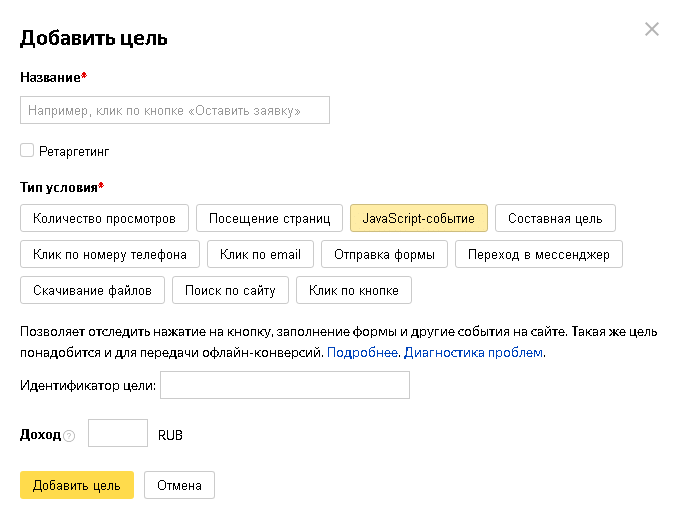Choose Переход в мессенджер option

click(x=539, y=254)
